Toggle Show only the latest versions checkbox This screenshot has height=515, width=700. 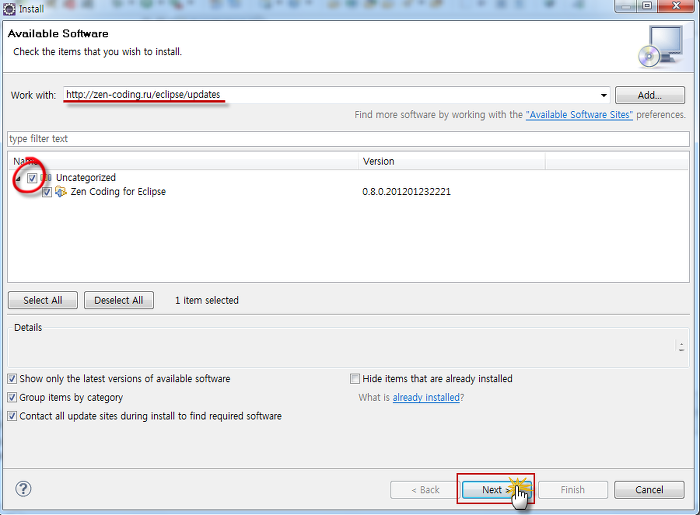tap(12, 379)
